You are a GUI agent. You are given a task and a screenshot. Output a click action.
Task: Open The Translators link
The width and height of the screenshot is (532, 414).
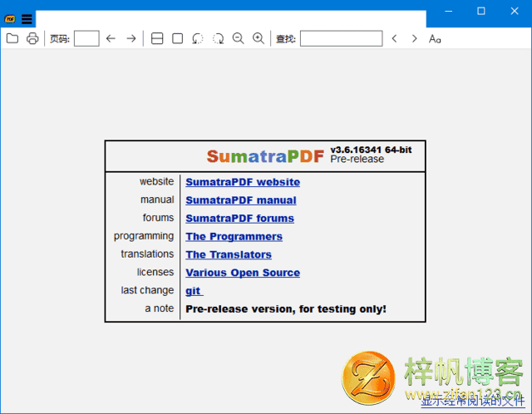[x=229, y=254]
